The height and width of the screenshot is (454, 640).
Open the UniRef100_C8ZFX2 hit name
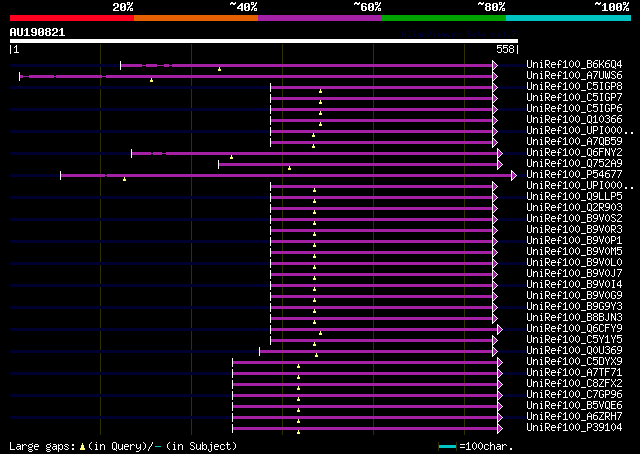click(574, 384)
